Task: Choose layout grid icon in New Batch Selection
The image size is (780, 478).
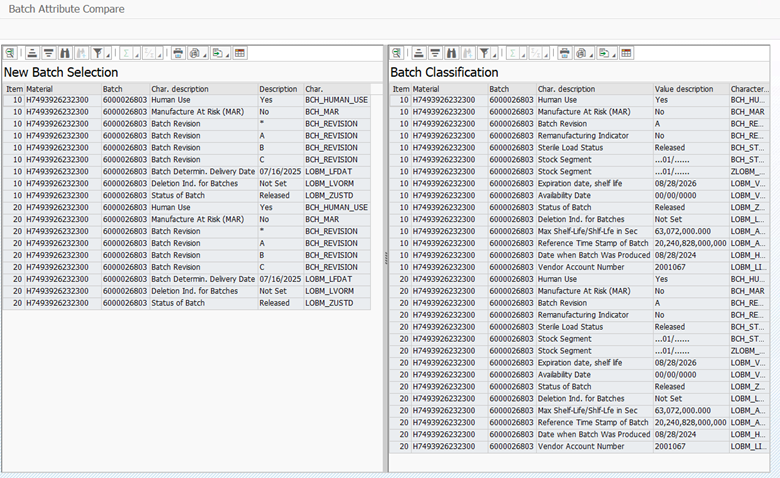Action: point(240,53)
